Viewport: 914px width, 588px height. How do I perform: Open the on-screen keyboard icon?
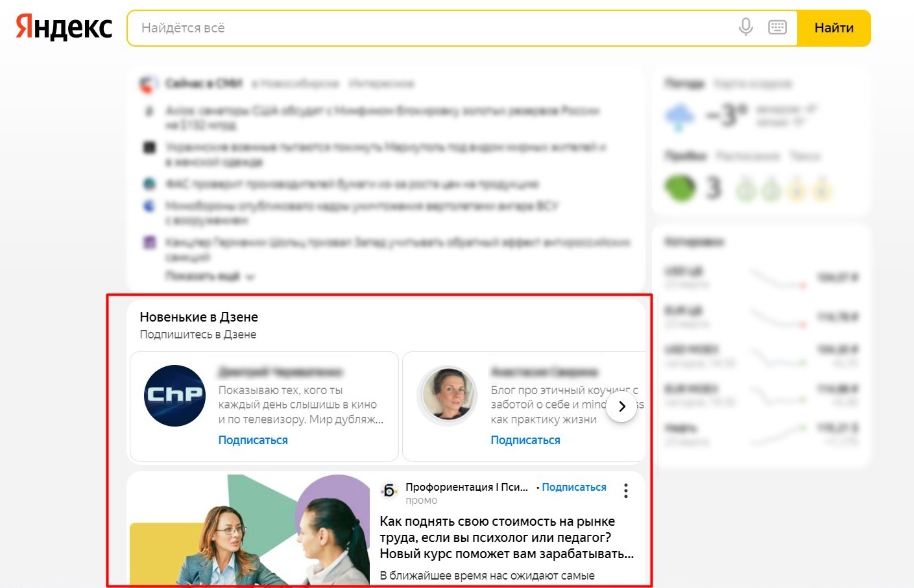point(777,27)
